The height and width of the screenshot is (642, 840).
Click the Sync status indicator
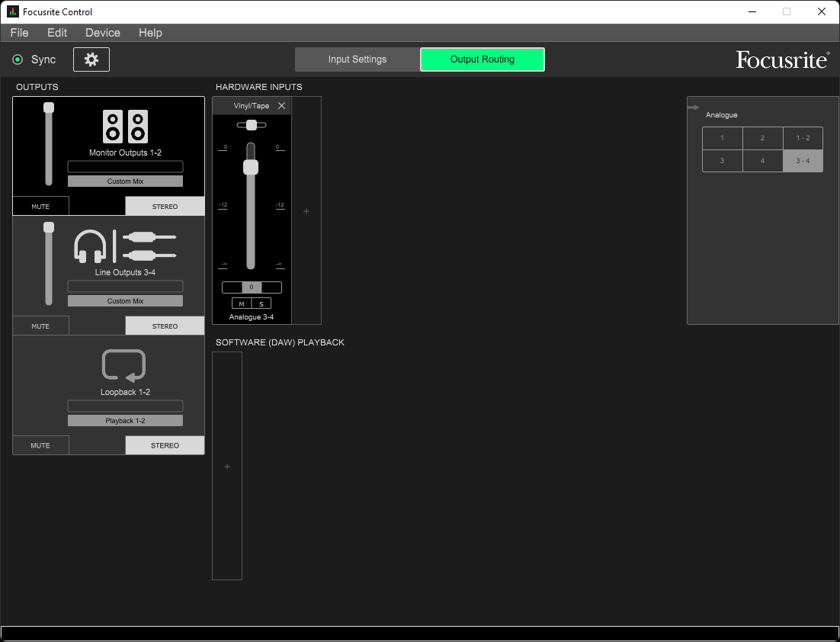click(x=18, y=59)
